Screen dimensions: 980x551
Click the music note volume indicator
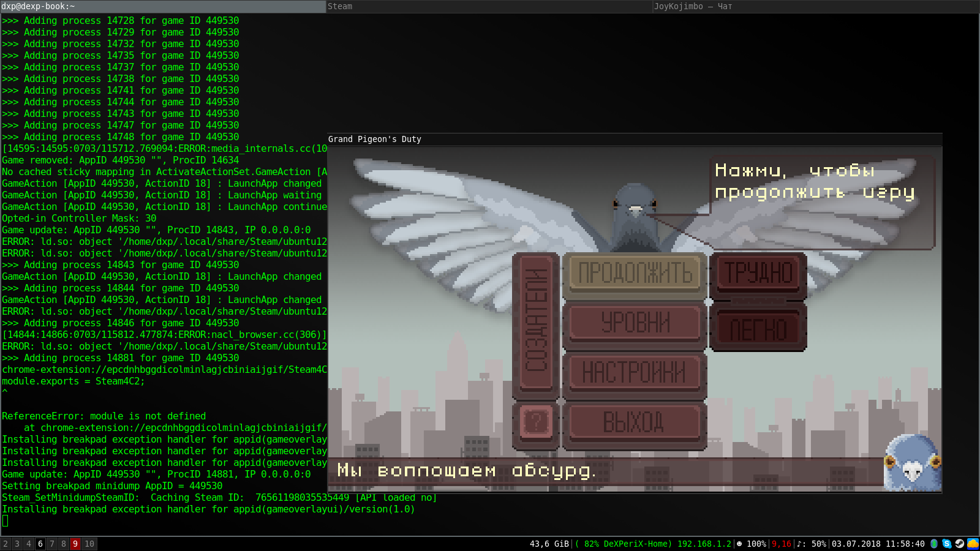[811, 544]
